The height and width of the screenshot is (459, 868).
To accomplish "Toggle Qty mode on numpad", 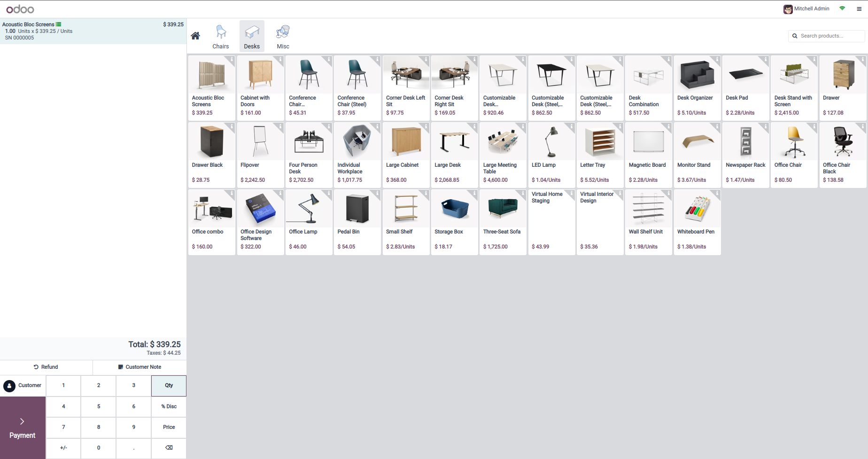I will [x=169, y=386].
